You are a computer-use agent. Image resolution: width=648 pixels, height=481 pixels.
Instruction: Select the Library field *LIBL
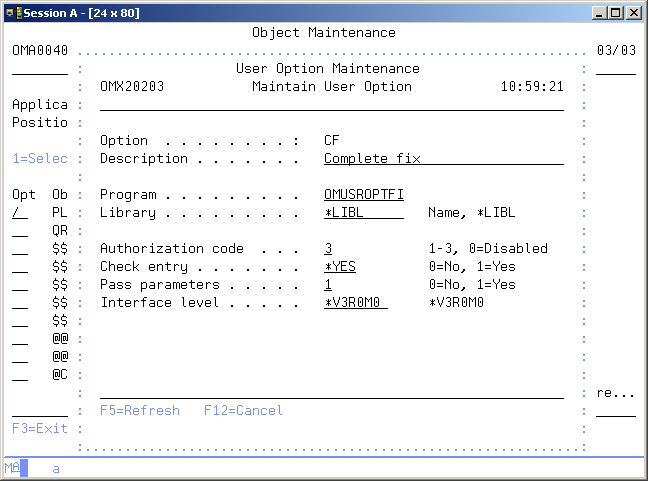point(363,213)
